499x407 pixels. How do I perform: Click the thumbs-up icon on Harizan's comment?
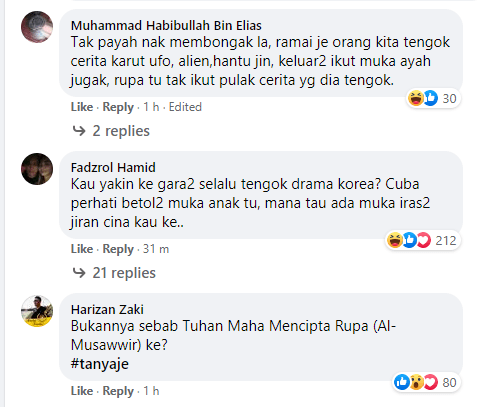pos(402,382)
